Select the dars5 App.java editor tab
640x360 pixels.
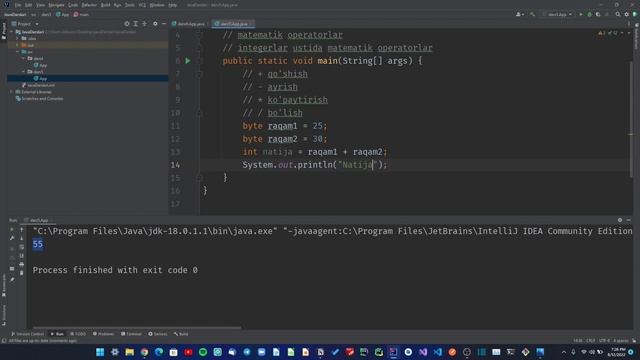232,24
